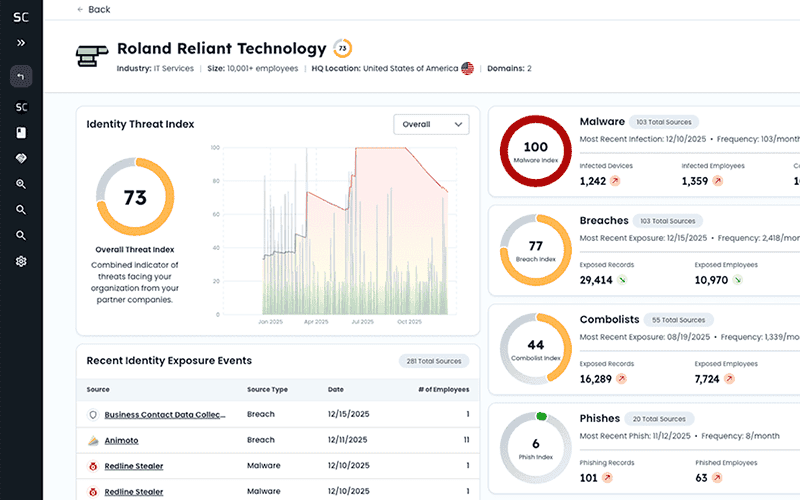
Task: Click the Breaches 103 Total Sources badge
Action: click(x=668, y=221)
